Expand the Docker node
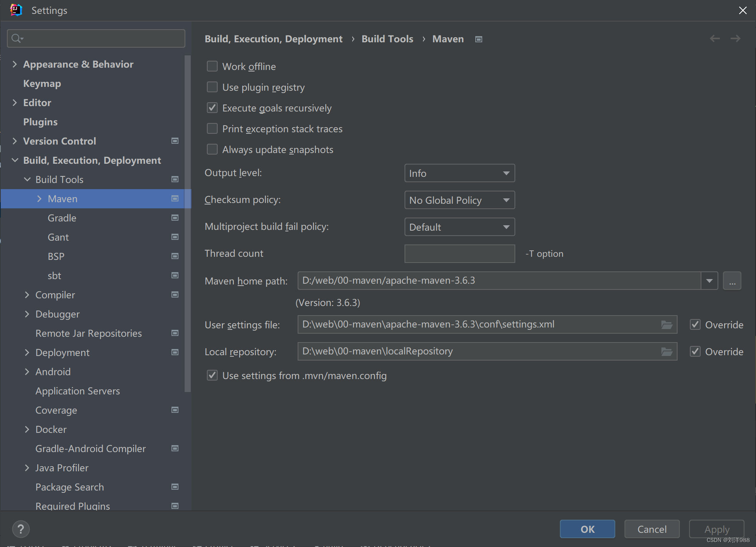Viewport: 756px width, 547px height. coord(27,429)
